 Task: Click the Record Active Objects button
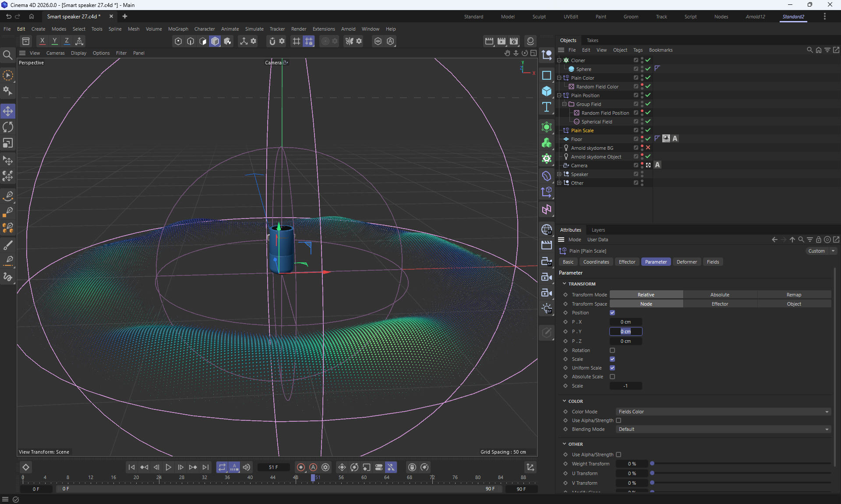[301, 467]
